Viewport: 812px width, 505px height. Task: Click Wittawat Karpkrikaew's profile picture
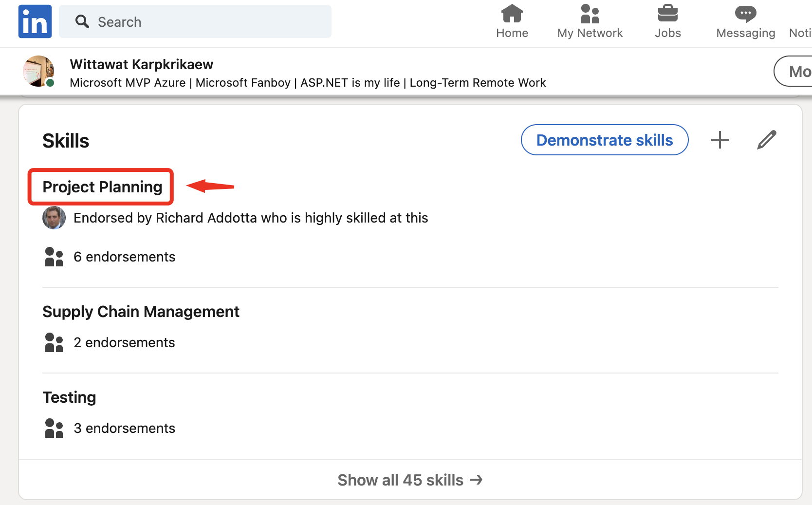pos(38,71)
